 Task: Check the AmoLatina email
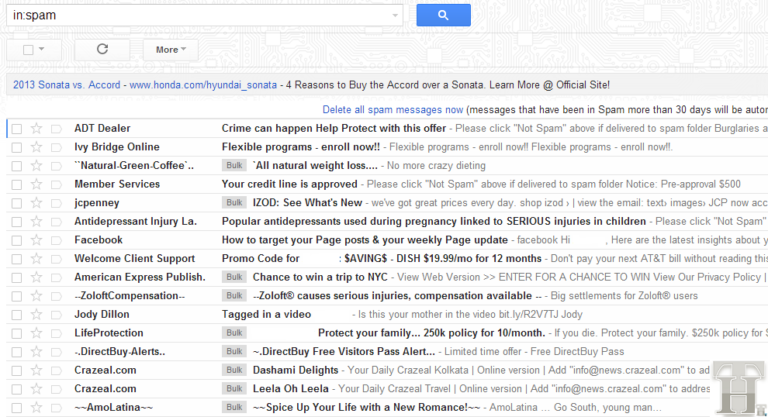pos(17,408)
